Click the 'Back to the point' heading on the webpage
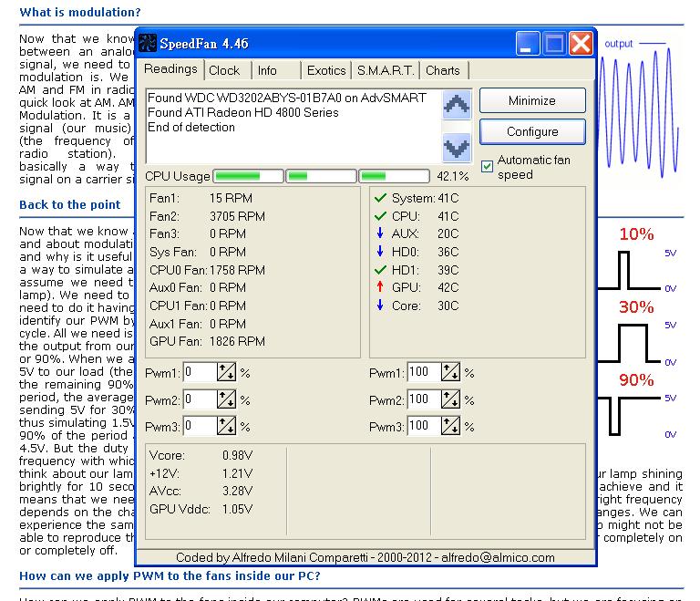 (69, 204)
